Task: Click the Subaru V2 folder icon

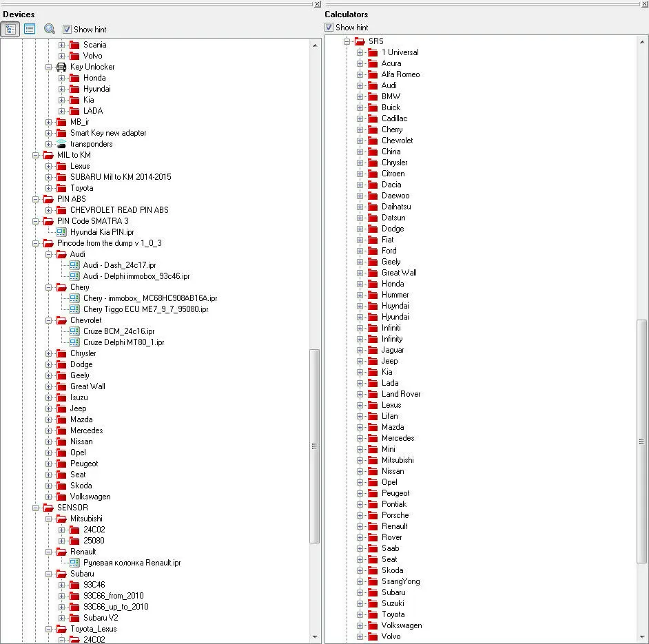Action: (x=74, y=618)
